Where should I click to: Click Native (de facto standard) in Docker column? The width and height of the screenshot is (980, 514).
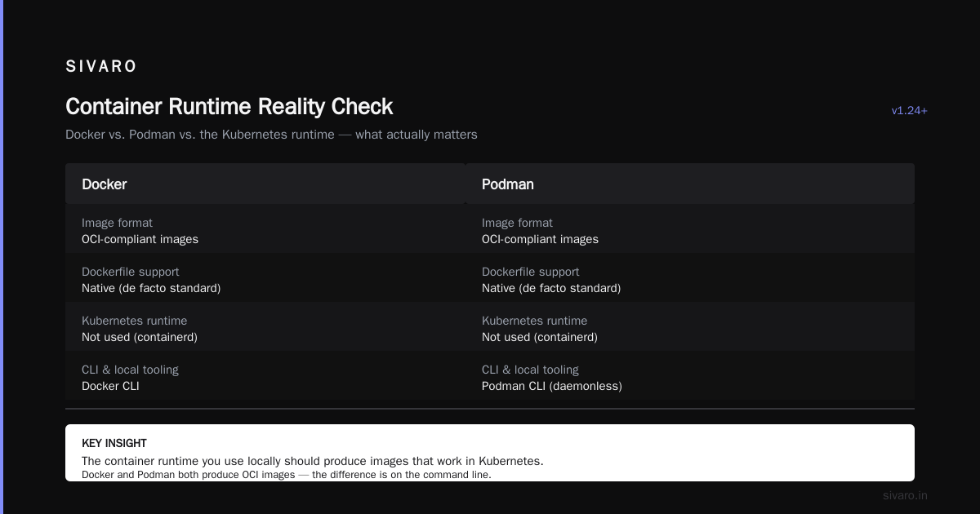click(151, 288)
